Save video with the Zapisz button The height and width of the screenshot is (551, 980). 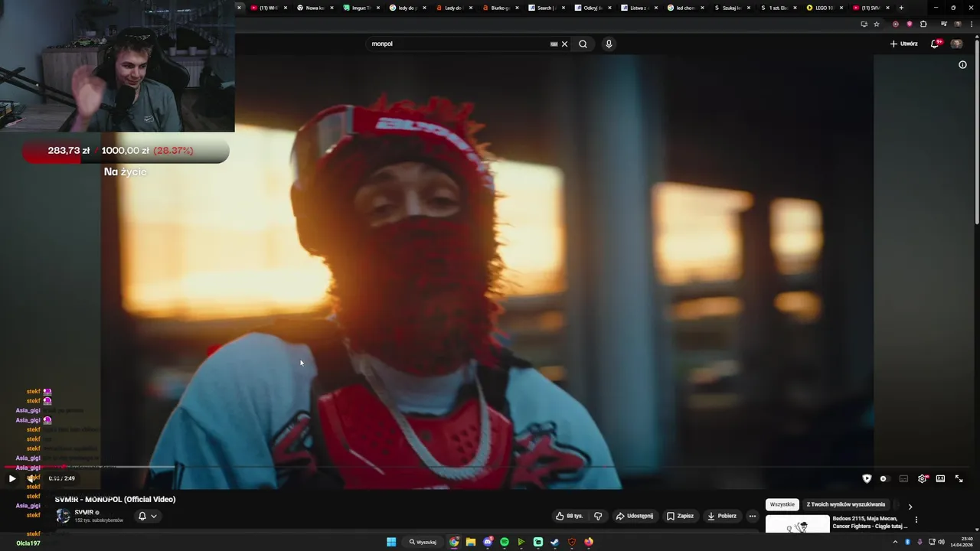pos(680,516)
